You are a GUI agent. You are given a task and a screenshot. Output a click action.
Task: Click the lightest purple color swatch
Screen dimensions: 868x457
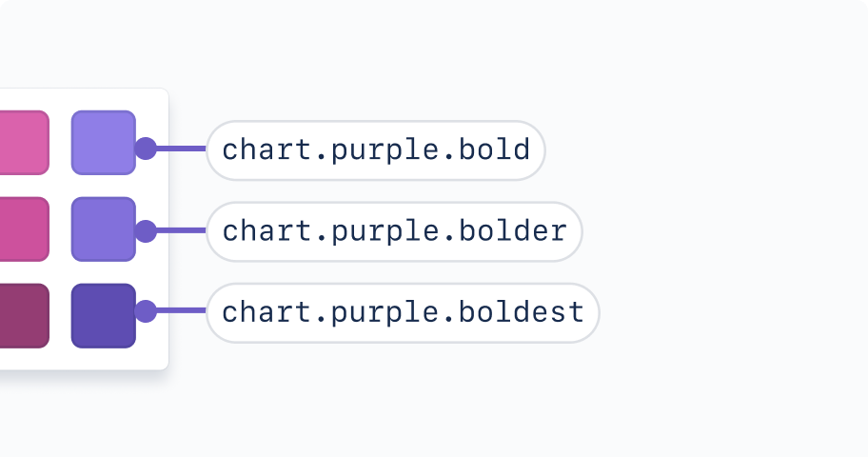(x=104, y=143)
